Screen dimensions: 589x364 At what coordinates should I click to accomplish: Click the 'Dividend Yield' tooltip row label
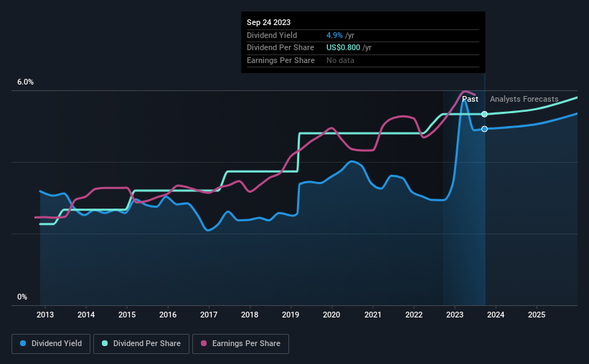coord(272,35)
